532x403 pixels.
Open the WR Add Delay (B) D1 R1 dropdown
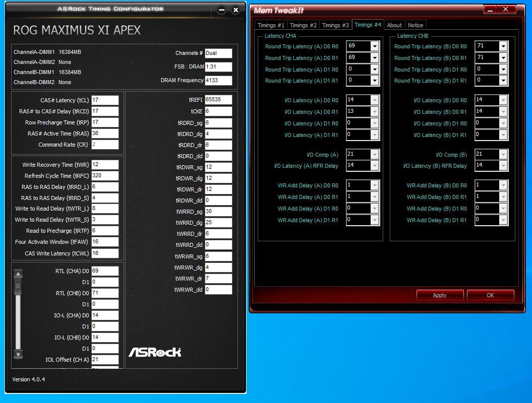[x=503, y=220]
